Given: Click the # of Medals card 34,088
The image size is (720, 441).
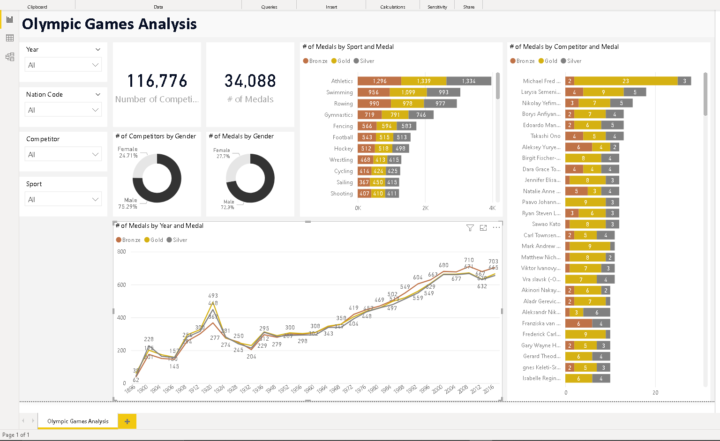Looking at the screenshot, I should [250, 85].
